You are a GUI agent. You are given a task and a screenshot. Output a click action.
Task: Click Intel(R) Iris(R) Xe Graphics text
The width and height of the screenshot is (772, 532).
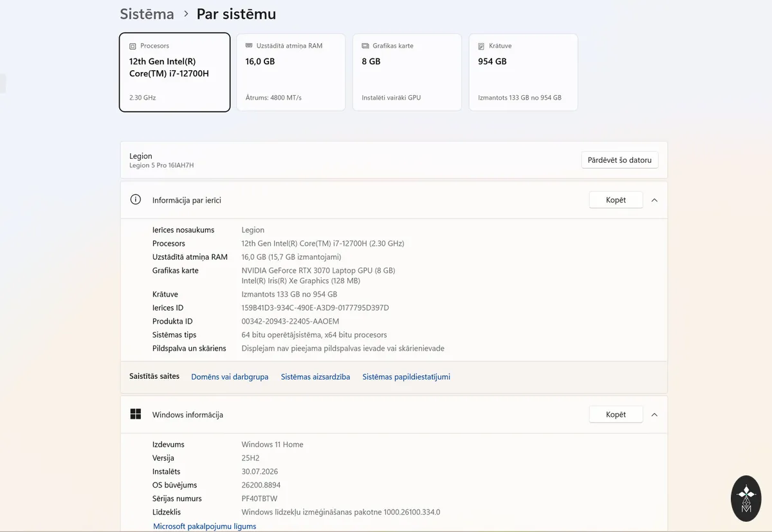tap(300, 280)
